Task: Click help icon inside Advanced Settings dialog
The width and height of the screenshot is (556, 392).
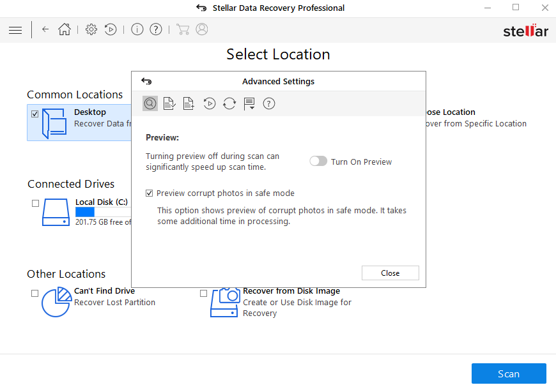Action: click(x=269, y=103)
